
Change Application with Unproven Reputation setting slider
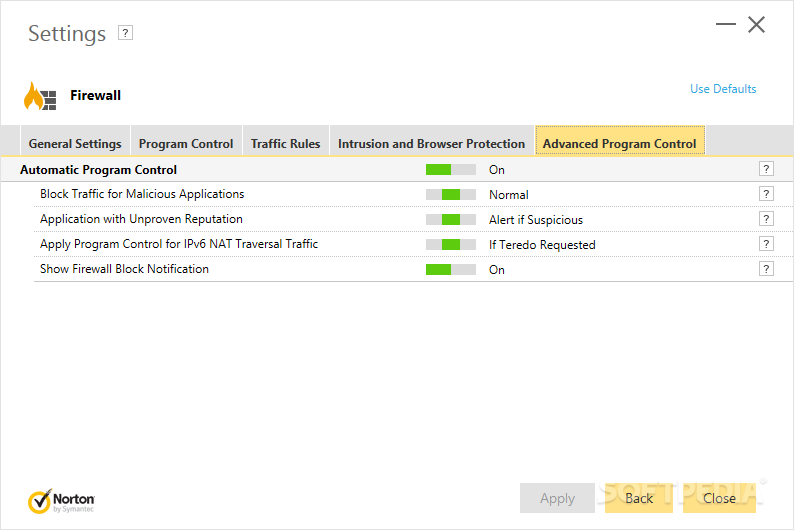coord(451,219)
